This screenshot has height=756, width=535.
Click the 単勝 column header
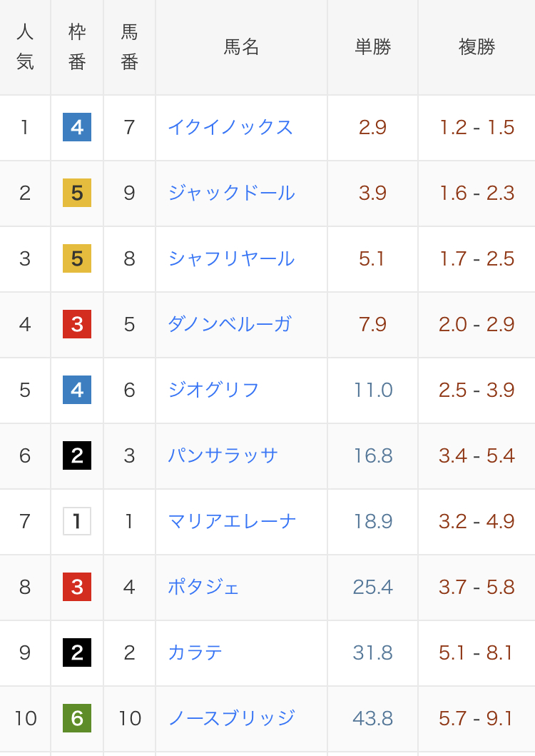[373, 47]
